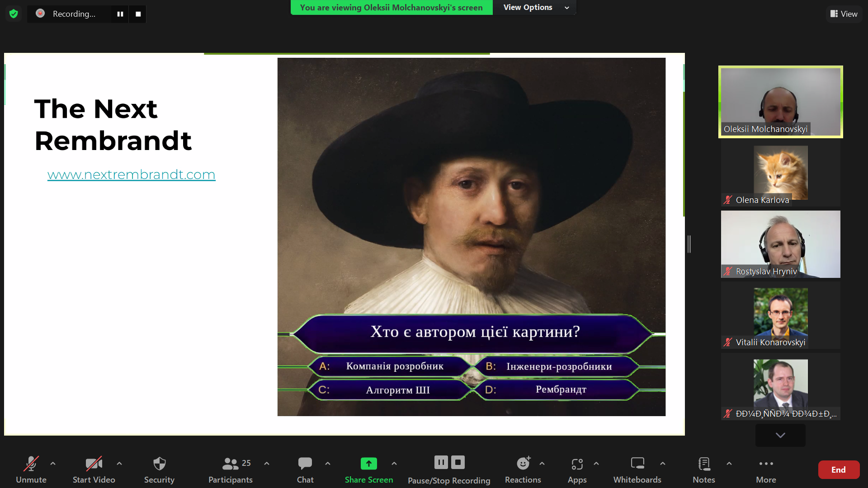Toggle the microphone with the Unmute button
Screen dimensions: 868x488
click(x=31, y=470)
